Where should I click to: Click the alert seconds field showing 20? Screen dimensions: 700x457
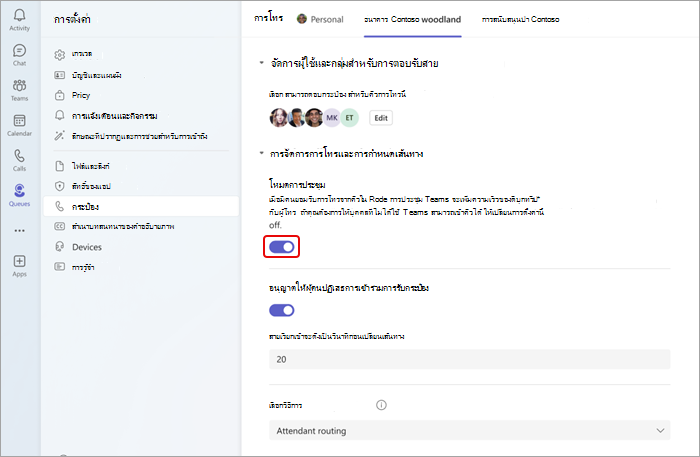click(x=469, y=359)
